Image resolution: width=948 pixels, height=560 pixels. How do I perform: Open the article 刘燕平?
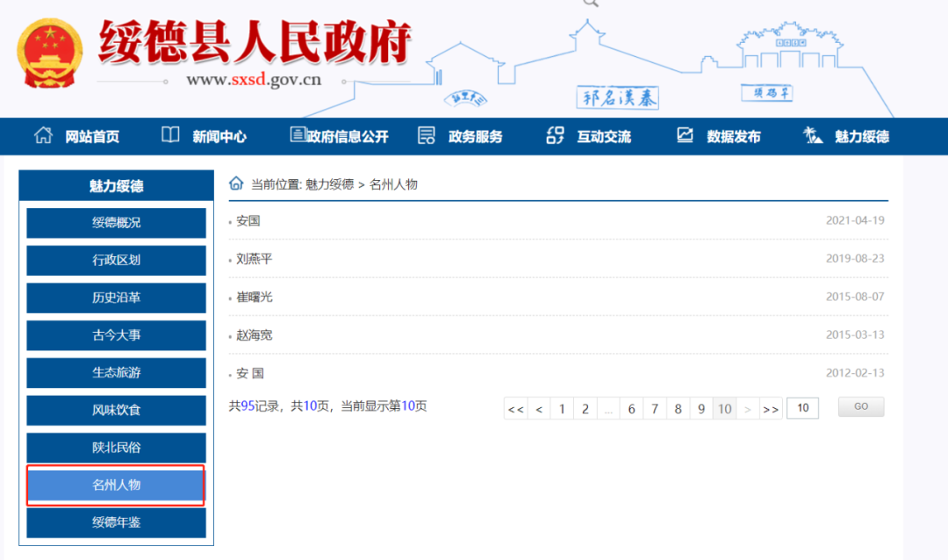(x=254, y=259)
